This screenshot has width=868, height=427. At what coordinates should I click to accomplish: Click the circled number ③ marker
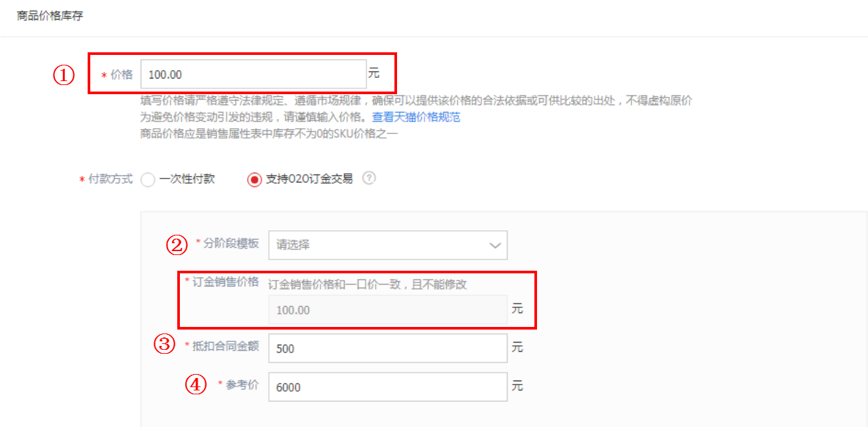pos(164,344)
